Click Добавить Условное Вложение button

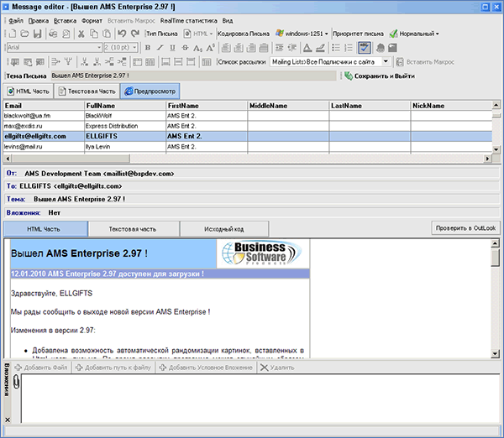pos(206,368)
